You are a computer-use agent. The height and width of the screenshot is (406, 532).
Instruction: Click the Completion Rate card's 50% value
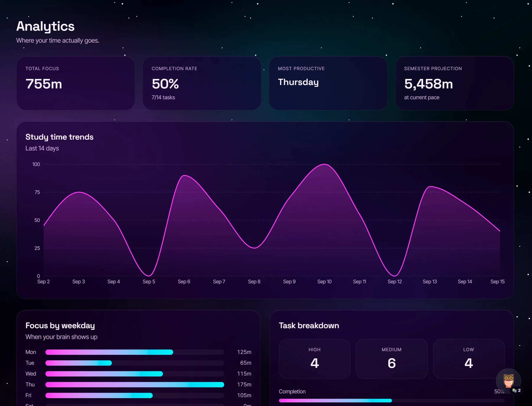pyautogui.click(x=165, y=84)
